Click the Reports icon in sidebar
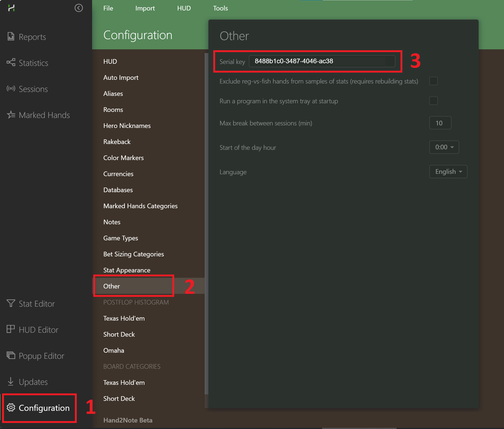Screen dimensions: 504x429 pyautogui.click(x=11, y=37)
